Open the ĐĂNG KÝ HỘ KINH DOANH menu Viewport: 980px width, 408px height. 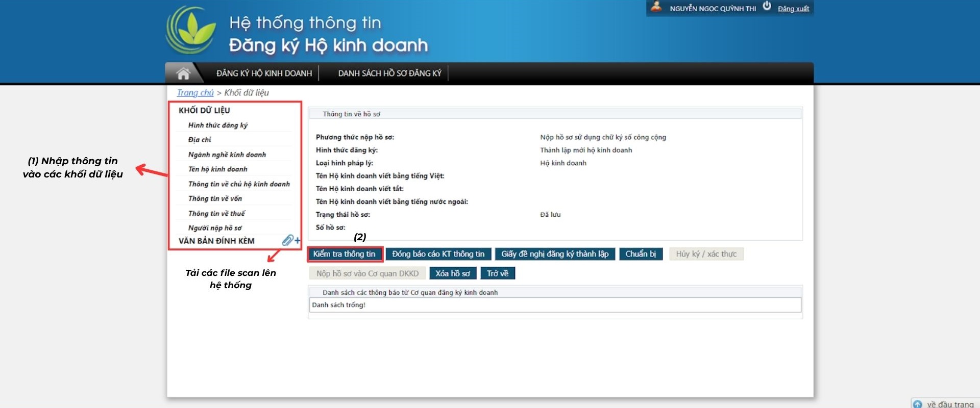(x=264, y=73)
